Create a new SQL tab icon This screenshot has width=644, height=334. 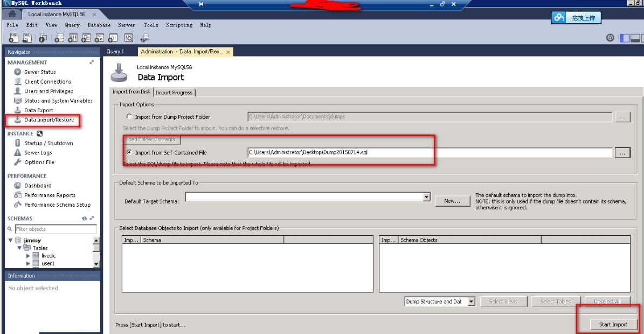13,38
